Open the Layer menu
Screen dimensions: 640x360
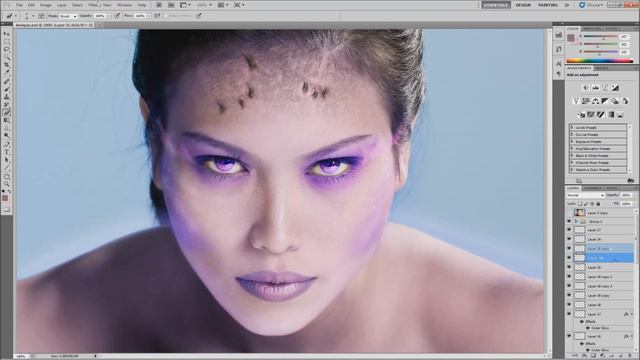click(62, 5)
